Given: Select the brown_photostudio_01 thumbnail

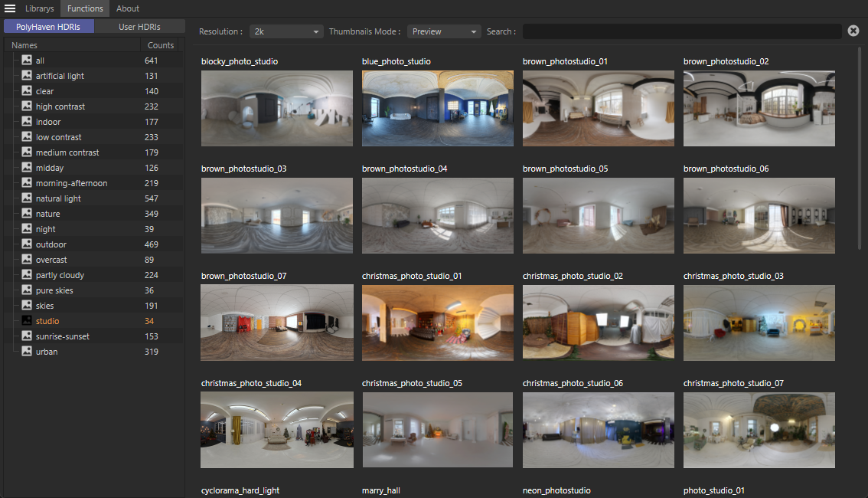Looking at the screenshot, I should (599, 108).
